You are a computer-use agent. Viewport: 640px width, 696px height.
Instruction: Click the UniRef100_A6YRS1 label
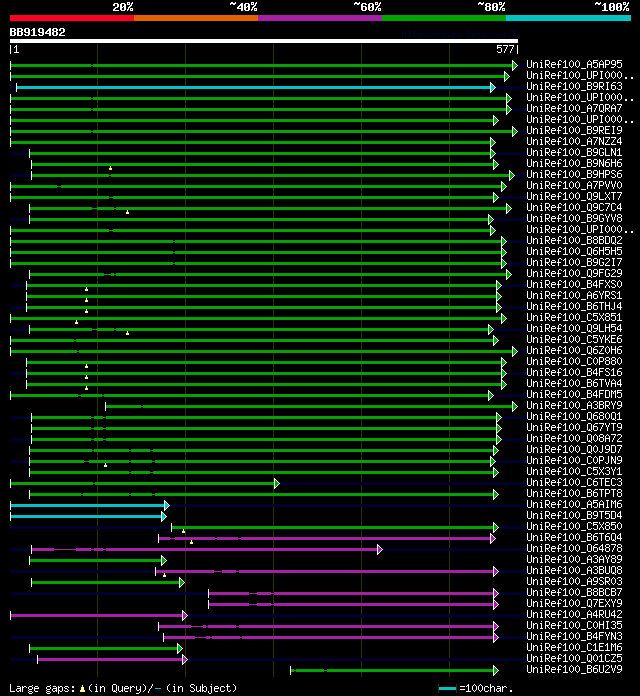[x=574, y=295]
